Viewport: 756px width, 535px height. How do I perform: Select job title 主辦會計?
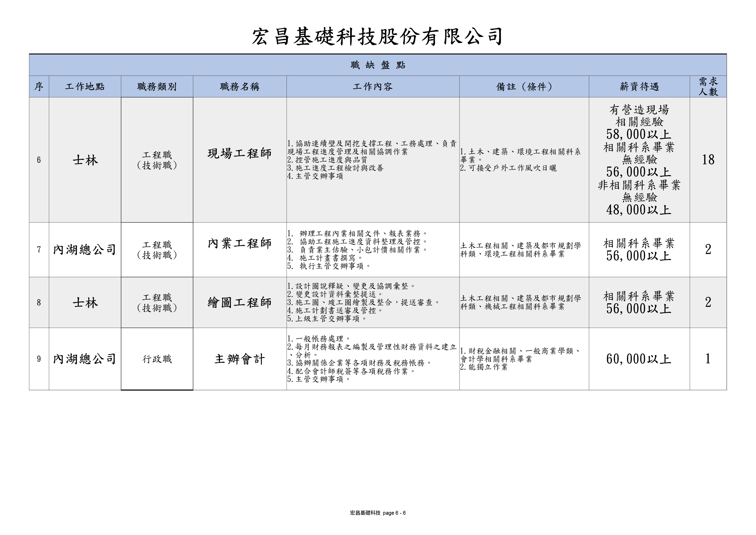pyautogui.click(x=240, y=359)
